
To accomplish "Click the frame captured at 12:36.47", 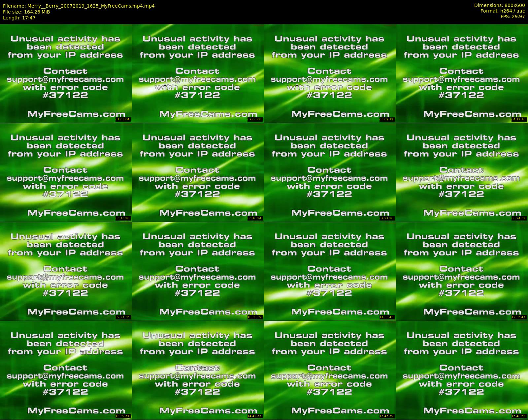I will coord(462,271).
